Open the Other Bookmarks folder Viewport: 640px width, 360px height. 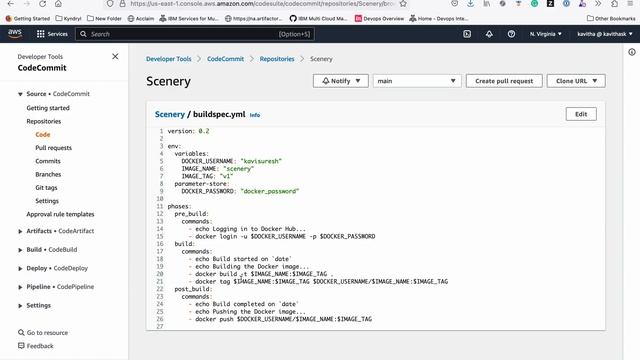[611, 18]
